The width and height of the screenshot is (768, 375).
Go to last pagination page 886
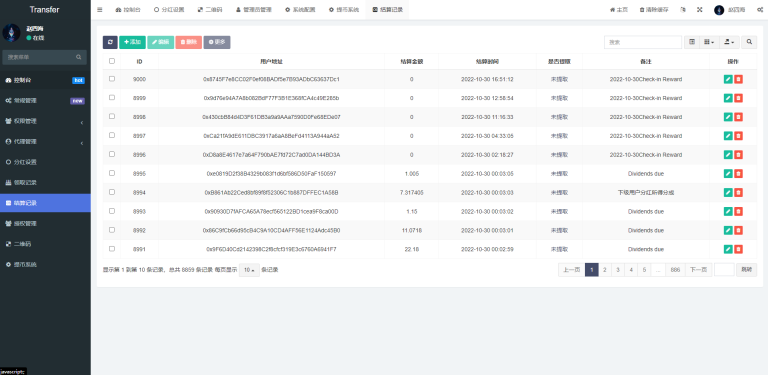[675, 270]
